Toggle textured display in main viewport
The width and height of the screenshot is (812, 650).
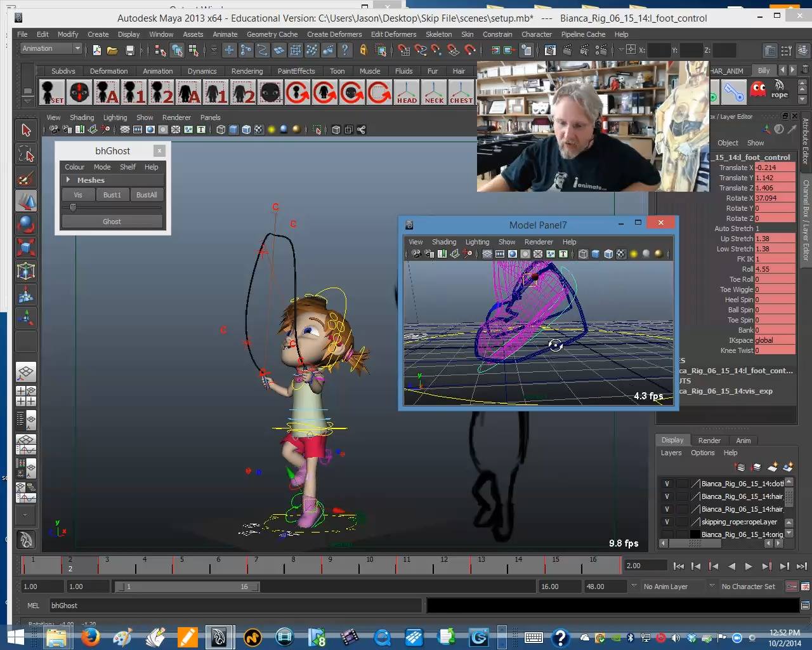point(259,129)
